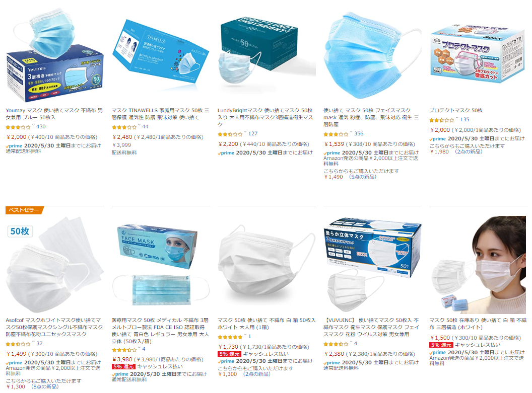The width and height of the screenshot is (532, 393).
Task: Open the プロテクトマスク box product image
Action: coord(477,53)
